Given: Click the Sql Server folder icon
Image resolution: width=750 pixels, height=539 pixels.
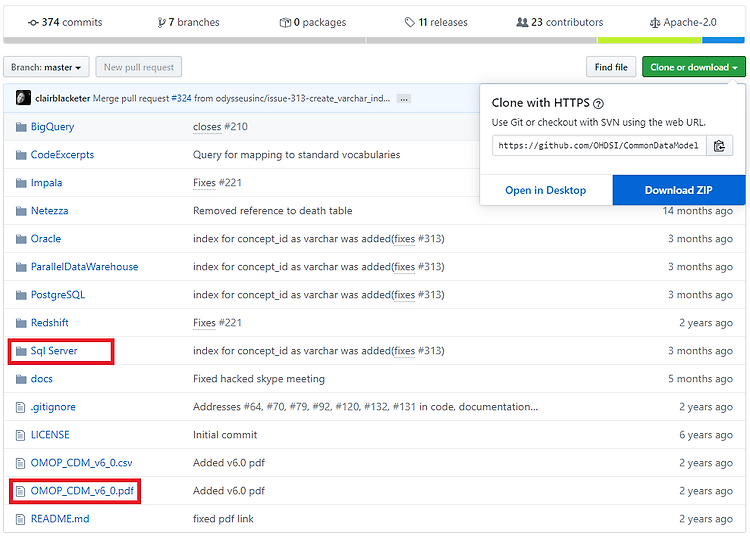Looking at the screenshot, I should tap(21, 351).
